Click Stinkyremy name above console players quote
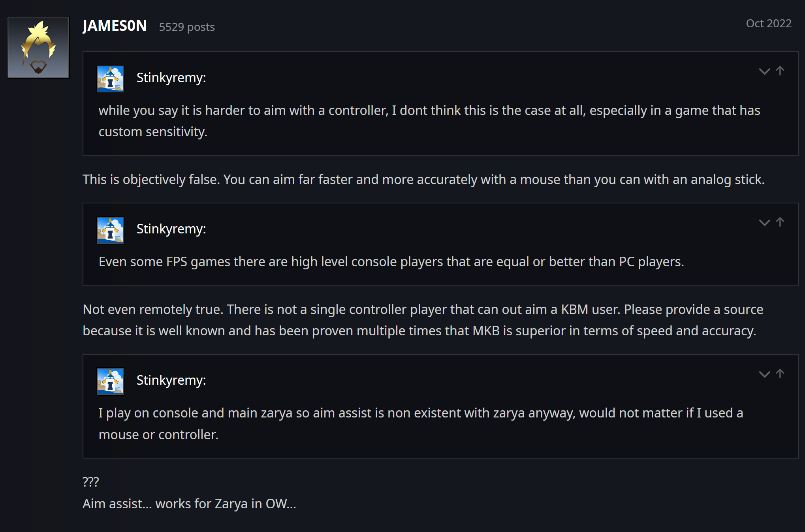The image size is (805, 532). click(x=171, y=229)
